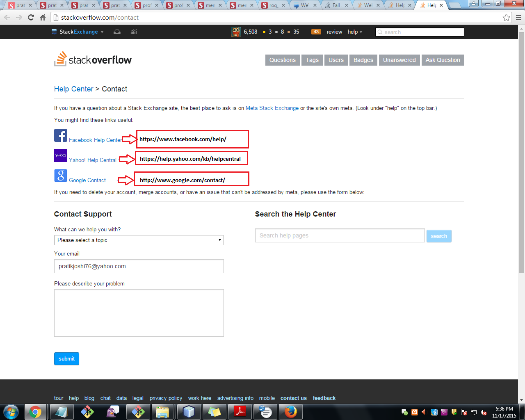Click the muted volume tray icon
The width and height of the screenshot is (525, 420).
[484, 412]
